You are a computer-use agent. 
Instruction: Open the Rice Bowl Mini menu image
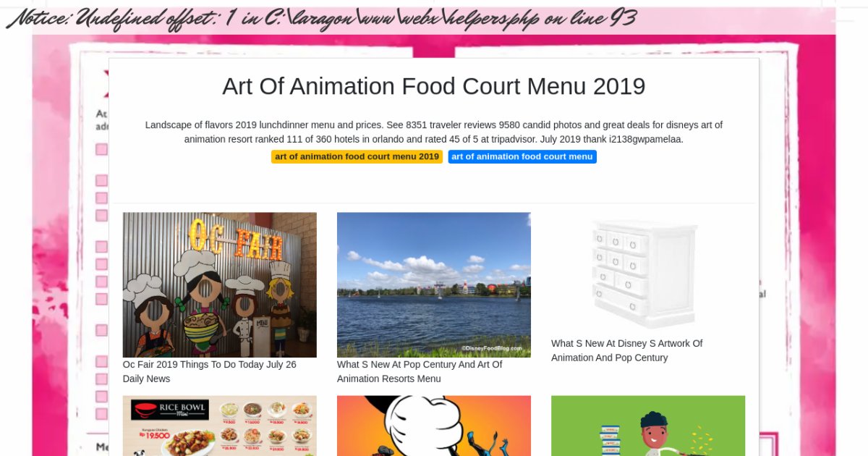click(220, 426)
